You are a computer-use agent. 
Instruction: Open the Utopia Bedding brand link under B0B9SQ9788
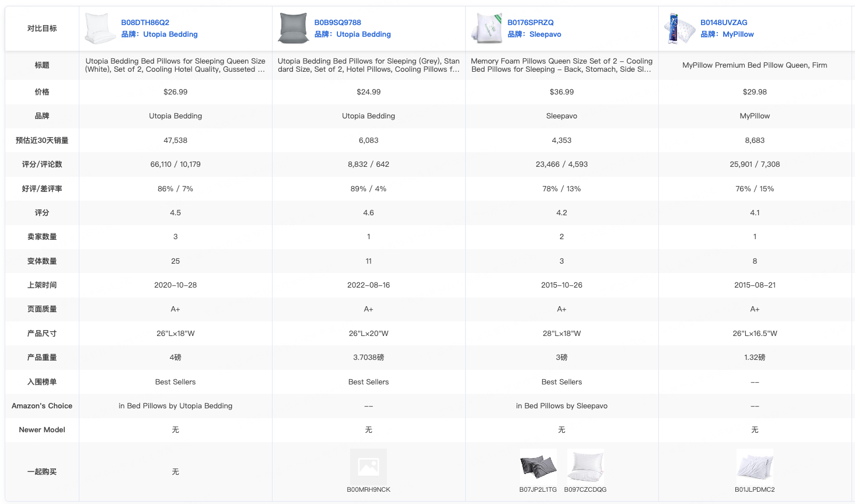tap(353, 34)
